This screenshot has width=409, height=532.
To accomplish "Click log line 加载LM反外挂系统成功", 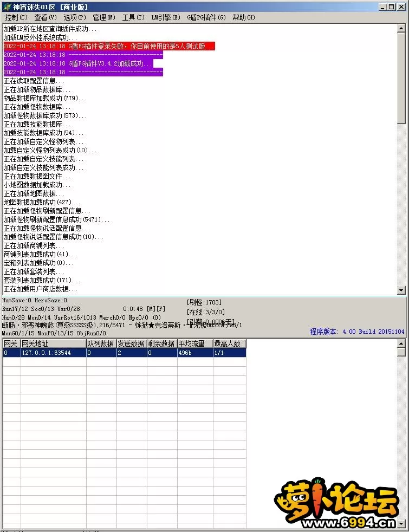I will (40, 38).
